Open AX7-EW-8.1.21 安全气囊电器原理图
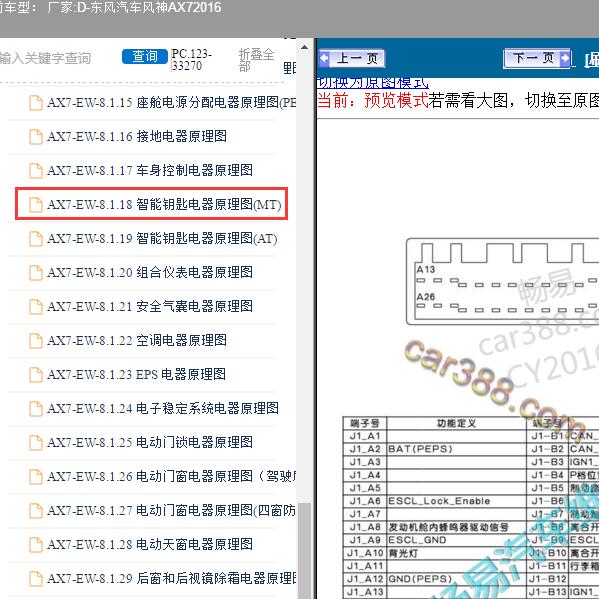 coord(150,306)
